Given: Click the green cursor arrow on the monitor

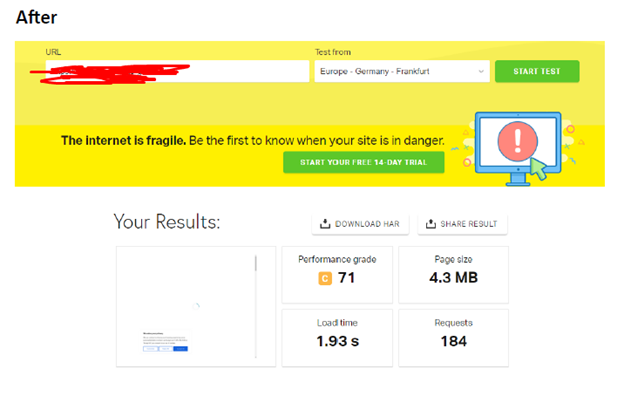Looking at the screenshot, I should tap(539, 168).
